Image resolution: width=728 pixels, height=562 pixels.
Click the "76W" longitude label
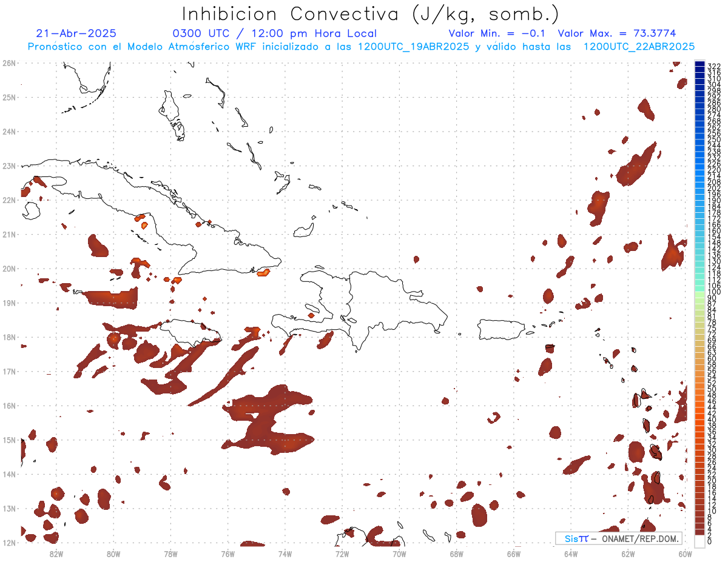228,554
